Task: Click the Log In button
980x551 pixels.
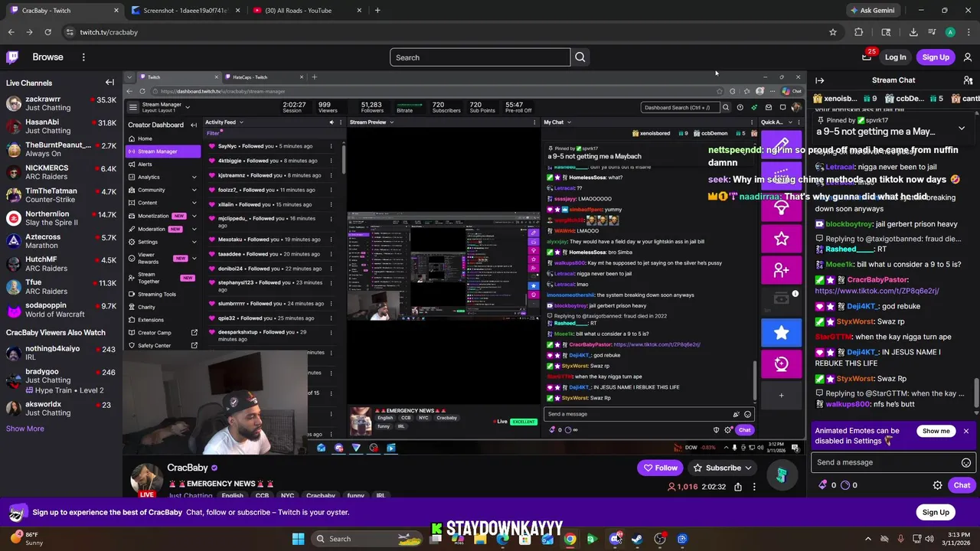Action: (895, 57)
